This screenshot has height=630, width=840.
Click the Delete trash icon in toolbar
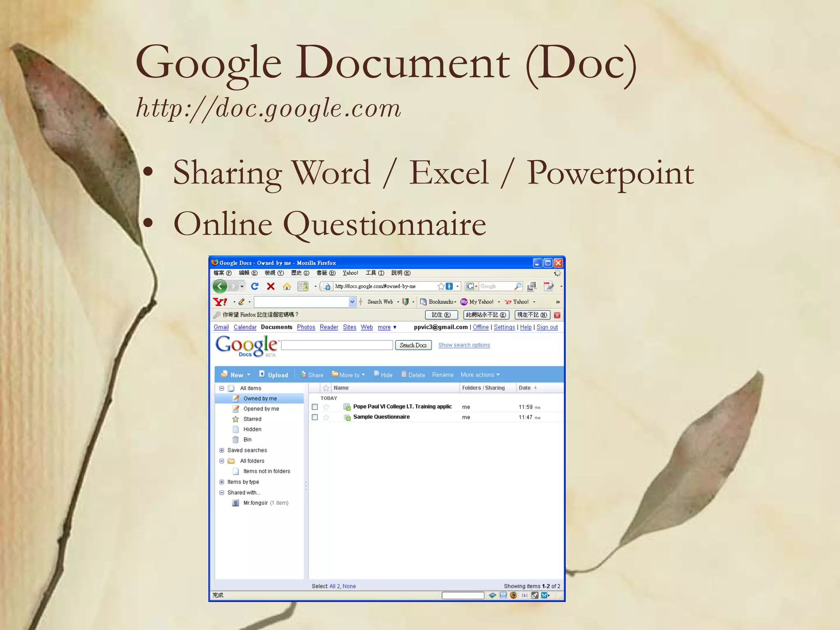[404, 374]
